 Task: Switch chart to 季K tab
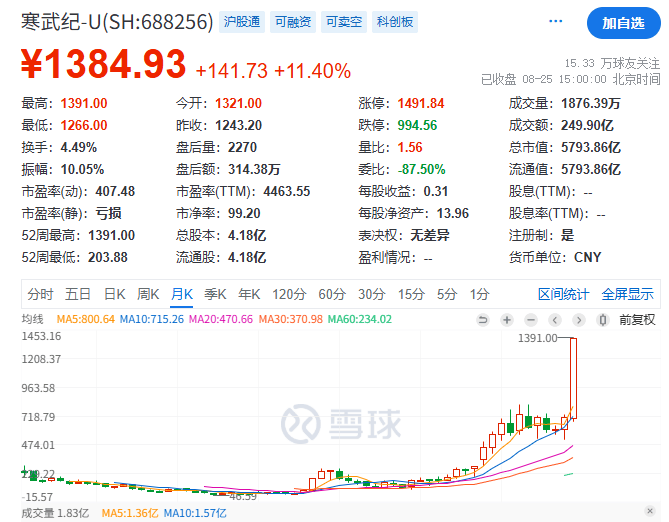point(215,294)
